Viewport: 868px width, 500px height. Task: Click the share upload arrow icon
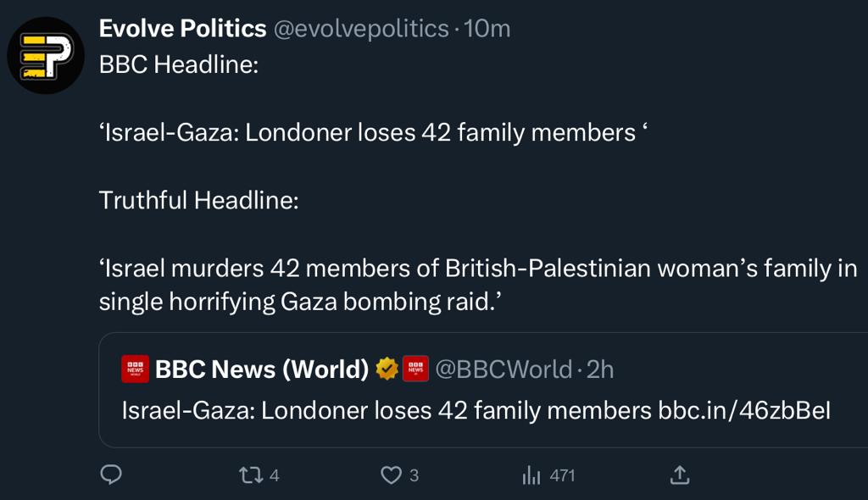[679, 475]
